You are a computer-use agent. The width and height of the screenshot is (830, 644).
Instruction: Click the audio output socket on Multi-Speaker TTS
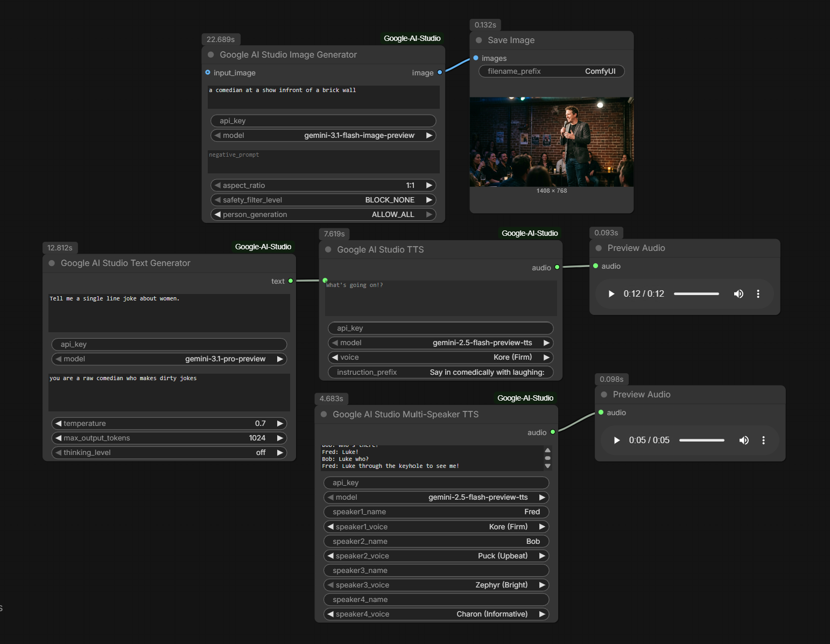pos(553,432)
